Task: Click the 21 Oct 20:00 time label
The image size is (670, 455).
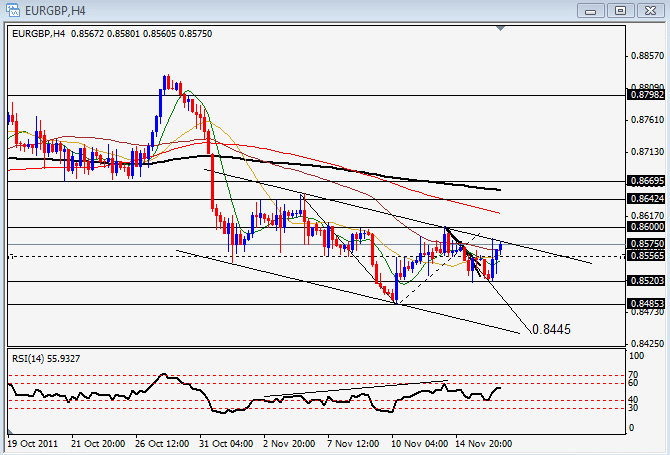Action: [x=98, y=444]
